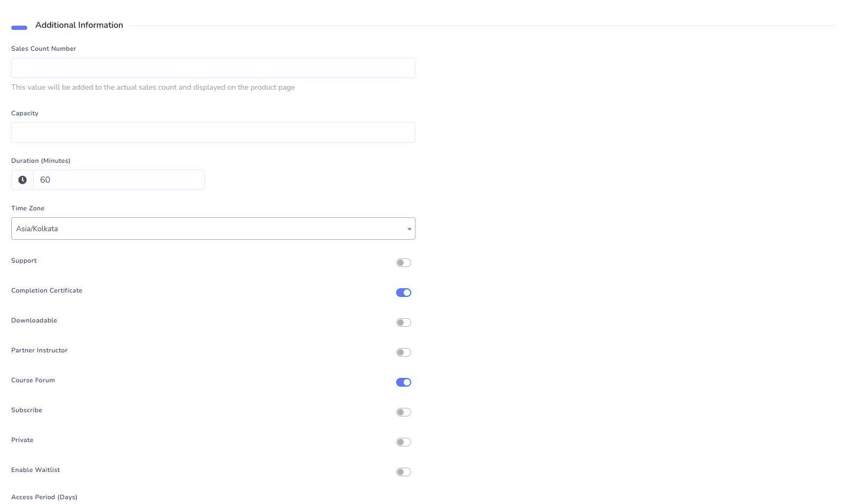
Task: Click the Completion Certificate label
Action: tap(46, 290)
